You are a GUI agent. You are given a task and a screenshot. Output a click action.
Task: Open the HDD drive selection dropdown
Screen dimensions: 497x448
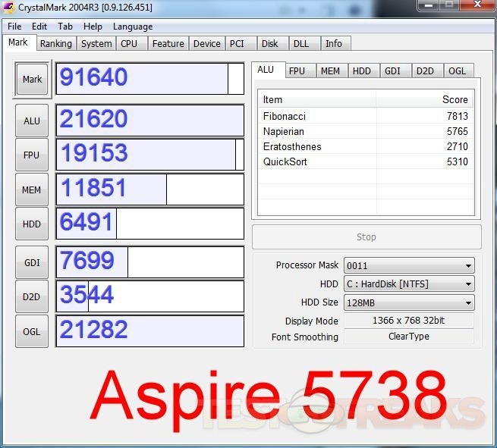point(408,284)
